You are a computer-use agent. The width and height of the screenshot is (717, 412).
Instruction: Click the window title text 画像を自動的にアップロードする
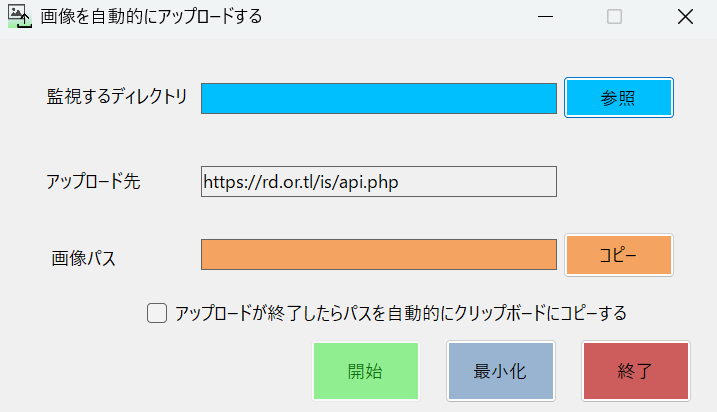click(x=151, y=17)
